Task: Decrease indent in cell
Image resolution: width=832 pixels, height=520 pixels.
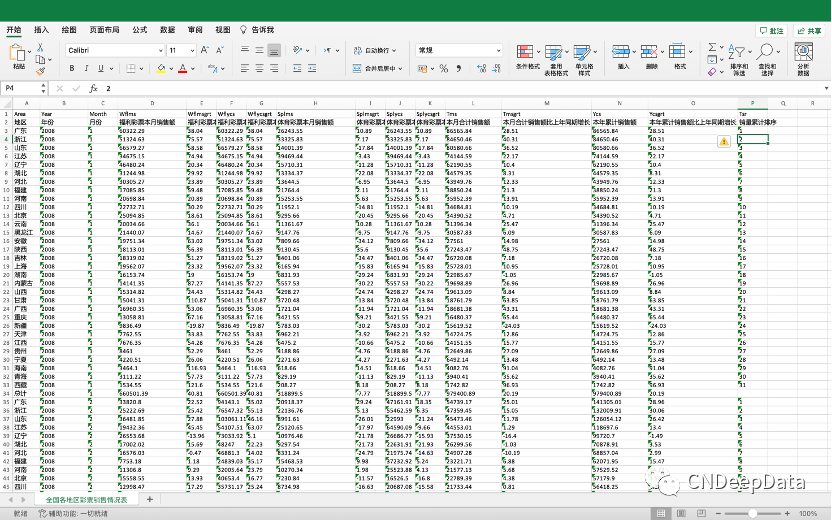Action: point(297,68)
